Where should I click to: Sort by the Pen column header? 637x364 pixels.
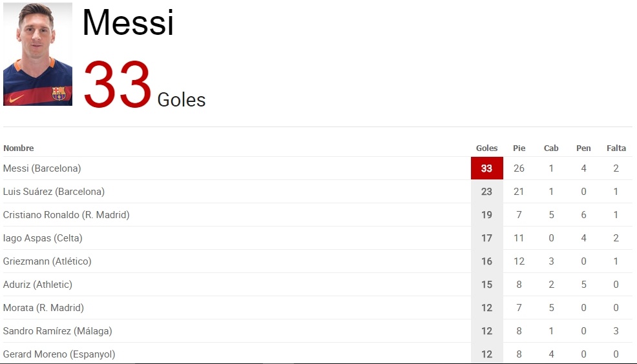(583, 148)
